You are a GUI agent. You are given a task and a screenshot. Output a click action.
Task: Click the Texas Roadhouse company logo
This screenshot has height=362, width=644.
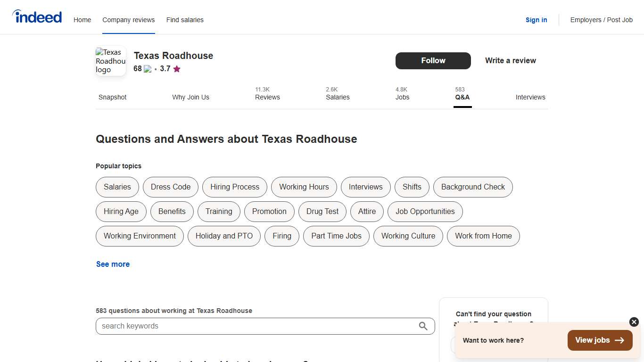110,60
